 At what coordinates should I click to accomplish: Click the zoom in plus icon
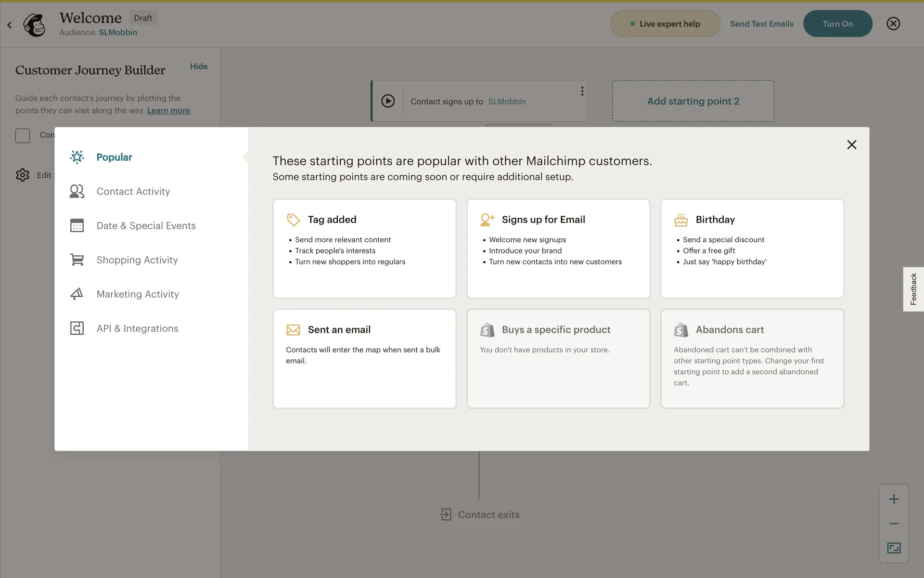point(894,499)
